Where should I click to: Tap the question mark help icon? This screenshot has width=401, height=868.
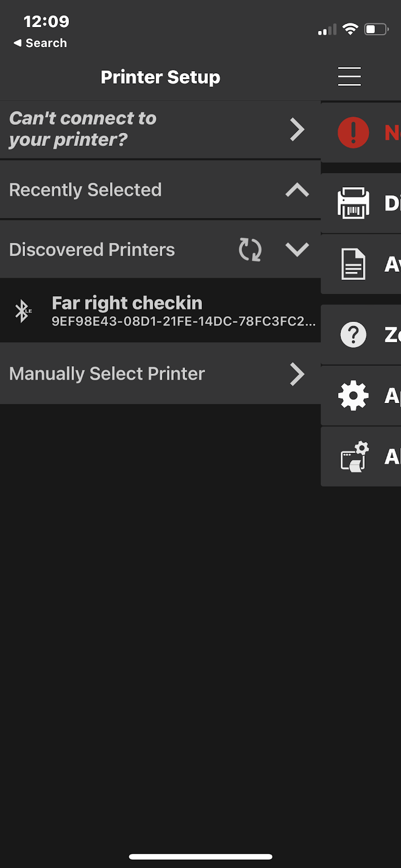(353, 335)
